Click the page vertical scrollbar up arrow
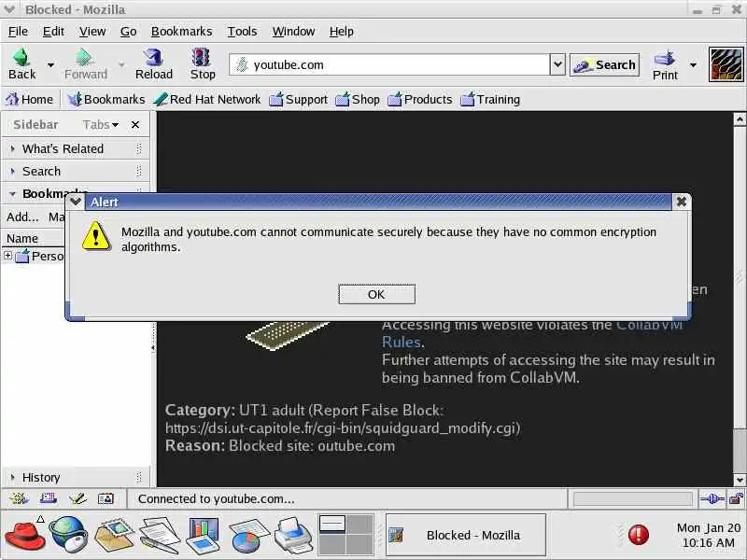Image resolution: width=747 pixels, height=560 pixels. point(740,119)
